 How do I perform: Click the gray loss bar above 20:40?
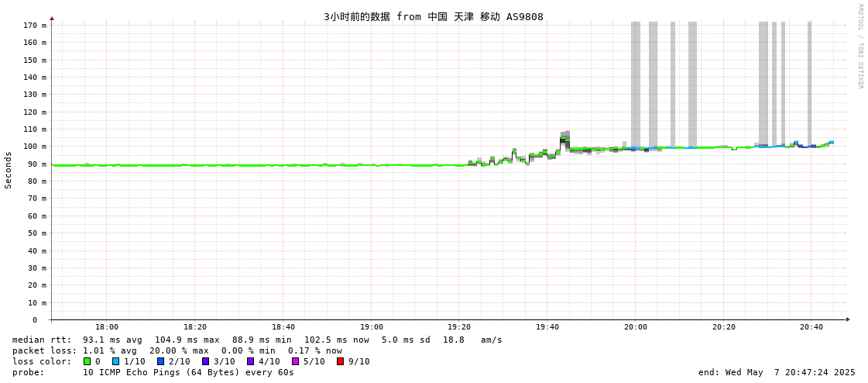[809, 83]
